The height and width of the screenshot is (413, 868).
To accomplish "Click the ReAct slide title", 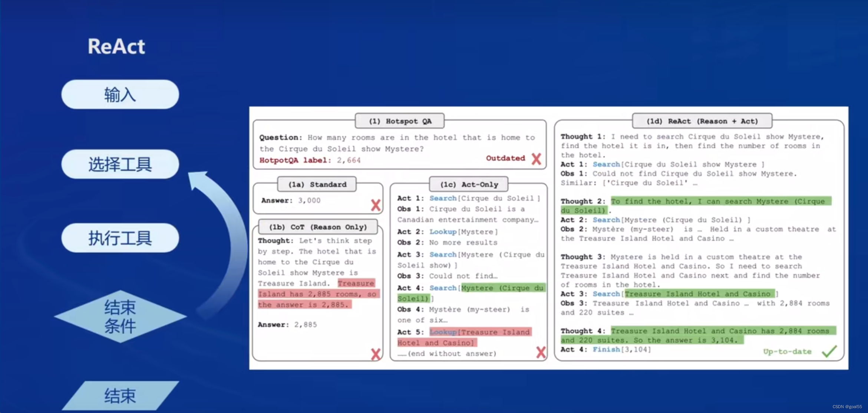I will click(x=116, y=46).
